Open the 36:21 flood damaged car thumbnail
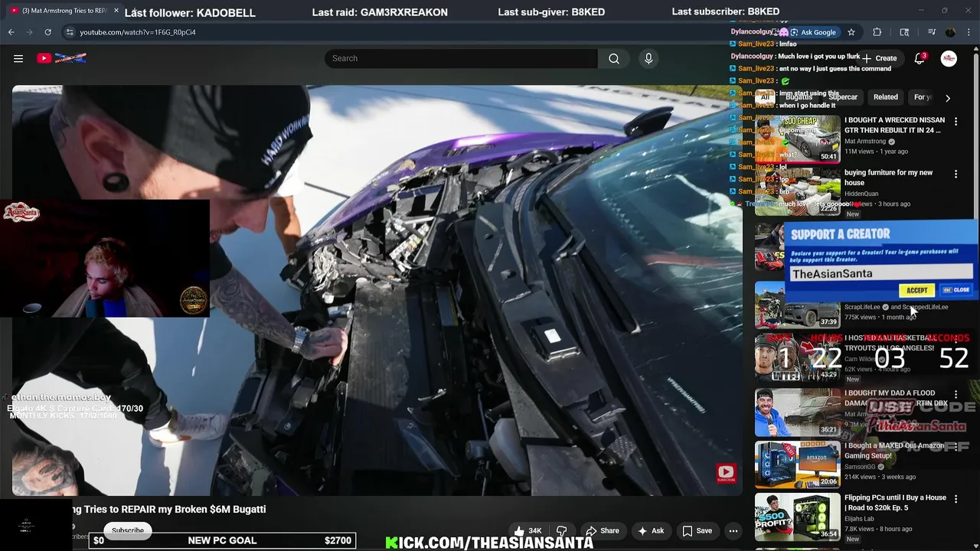 tap(797, 412)
